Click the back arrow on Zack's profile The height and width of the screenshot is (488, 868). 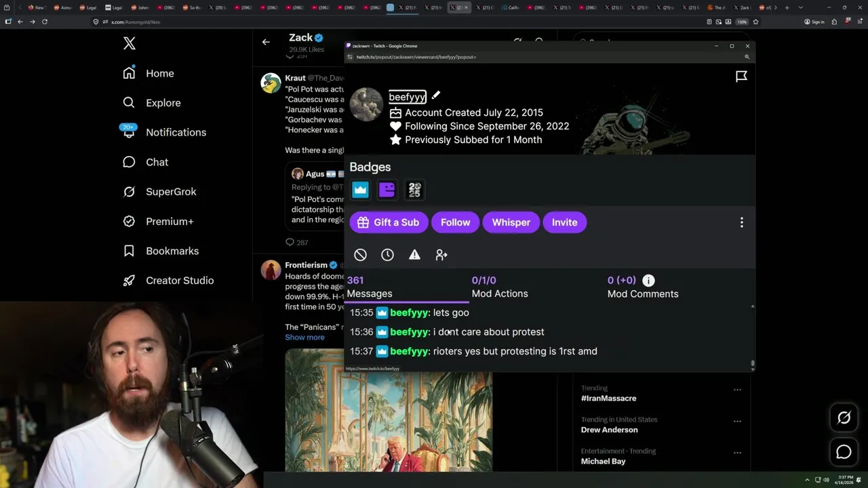point(266,42)
